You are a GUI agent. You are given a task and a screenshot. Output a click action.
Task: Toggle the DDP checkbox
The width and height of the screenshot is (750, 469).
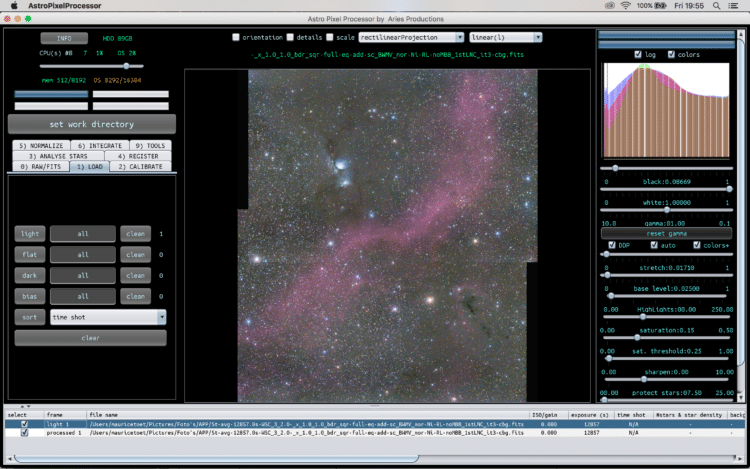pyautogui.click(x=612, y=245)
